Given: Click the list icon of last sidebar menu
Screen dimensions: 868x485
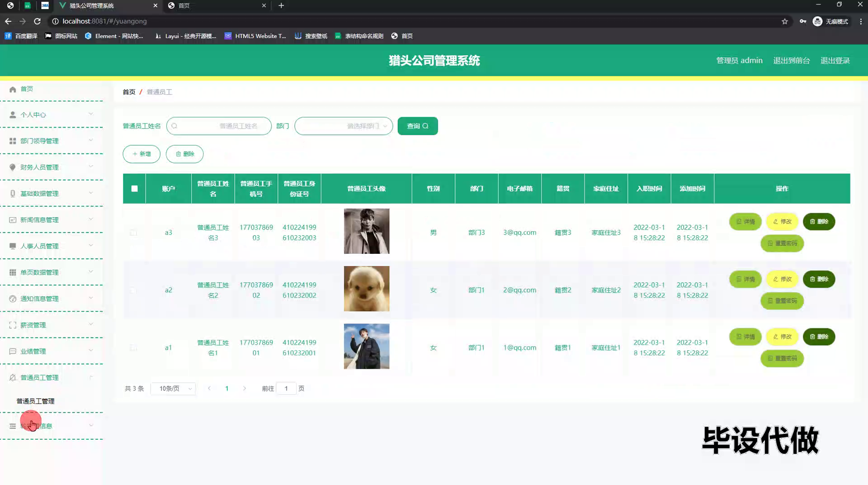Looking at the screenshot, I should [13, 426].
